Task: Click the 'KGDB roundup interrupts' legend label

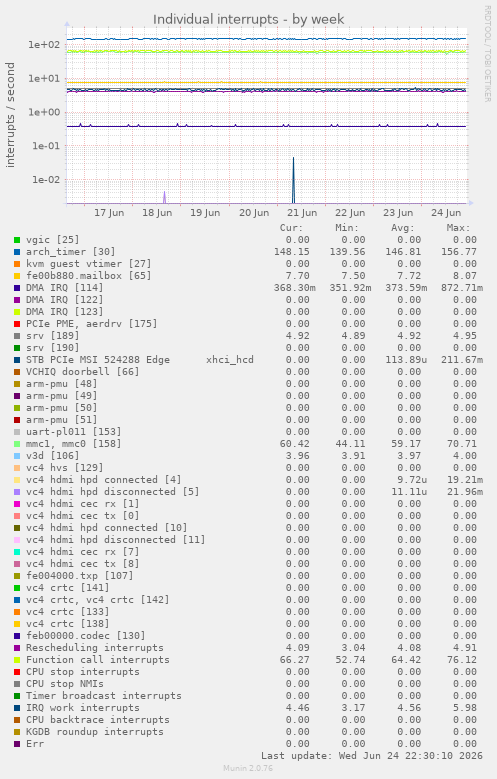Action: pyautogui.click(x=94, y=732)
